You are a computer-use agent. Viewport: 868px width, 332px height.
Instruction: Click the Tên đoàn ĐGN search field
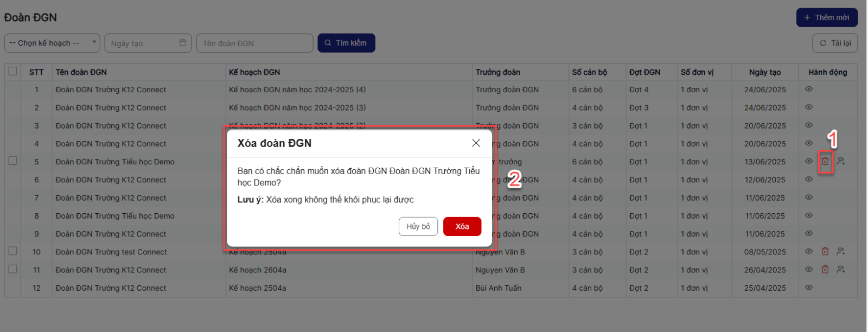click(254, 43)
